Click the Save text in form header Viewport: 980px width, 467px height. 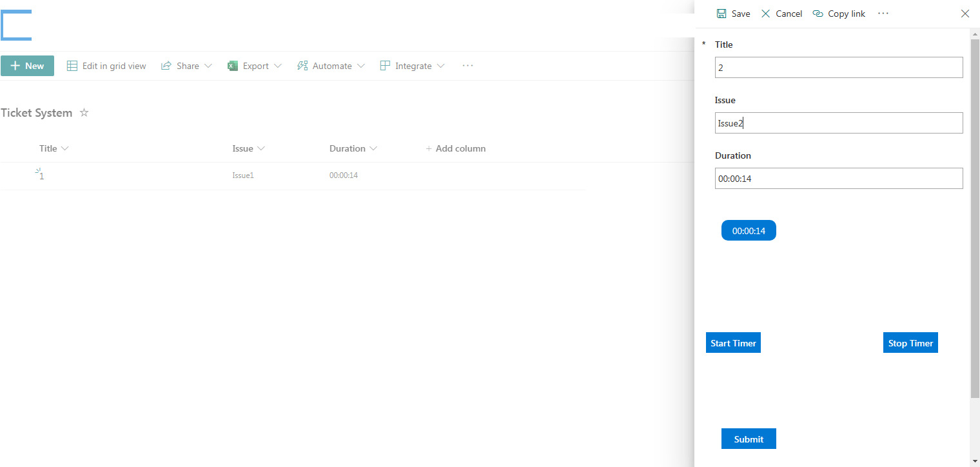click(741, 14)
